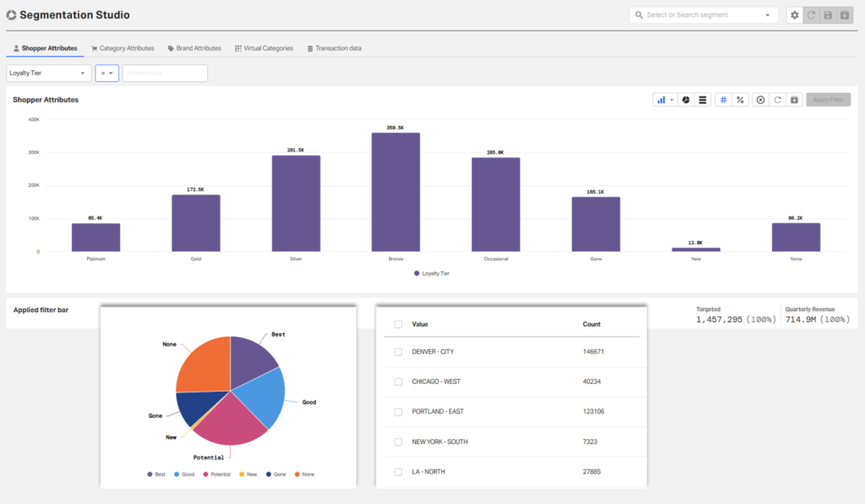Image resolution: width=865 pixels, height=504 pixels.
Task: Check the CHICAGO - WEST checkbox
Action: pyautogui.click(x=397, y=381)
